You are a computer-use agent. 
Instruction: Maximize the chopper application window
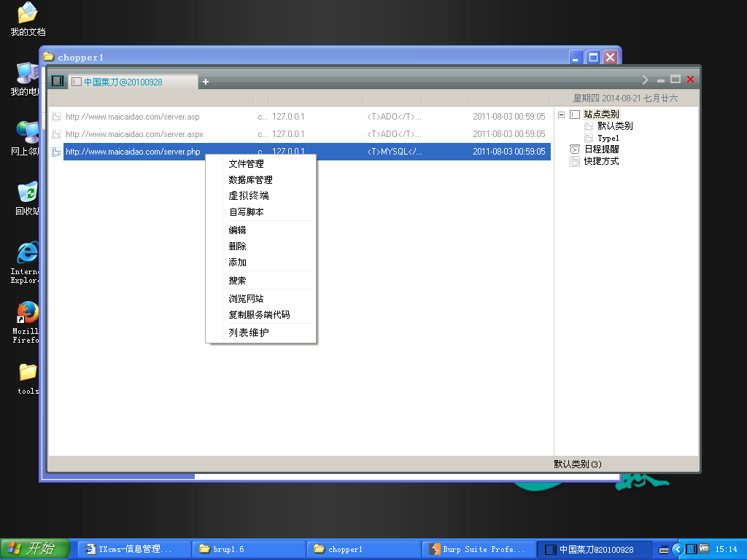coord(675,79)
